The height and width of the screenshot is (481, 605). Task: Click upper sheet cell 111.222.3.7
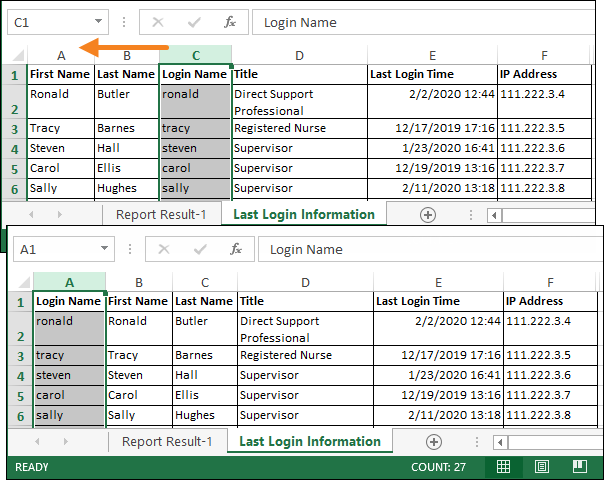click(544, 169)
